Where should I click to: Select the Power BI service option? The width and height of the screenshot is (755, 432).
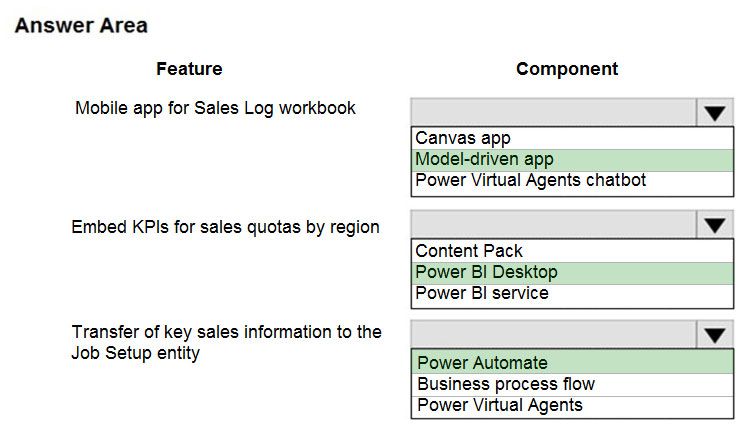click(x=572, y=294)
